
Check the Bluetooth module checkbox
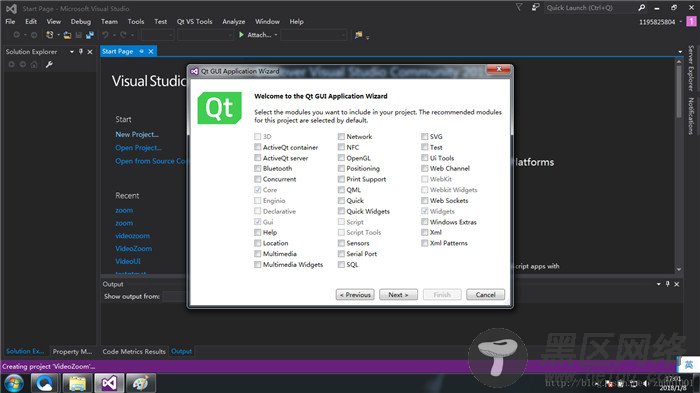click(x=258, y=168)
